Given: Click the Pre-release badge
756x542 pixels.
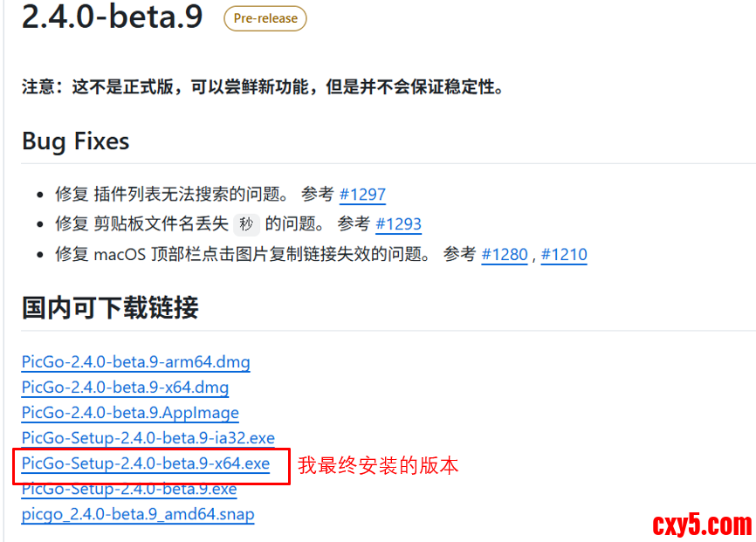Looking at the screenshot, I should (x=265, y=18).
